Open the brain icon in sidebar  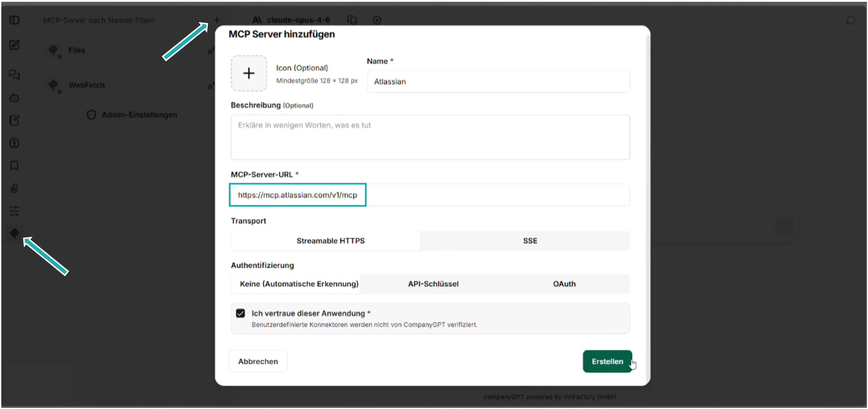pyautogui.click(x=14, y=143)
